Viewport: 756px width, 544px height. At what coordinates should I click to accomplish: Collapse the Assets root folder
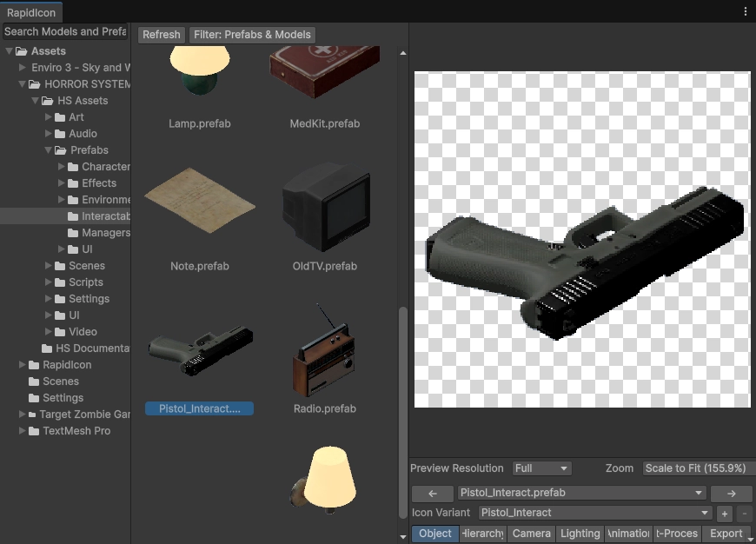[x=9, y=50]
